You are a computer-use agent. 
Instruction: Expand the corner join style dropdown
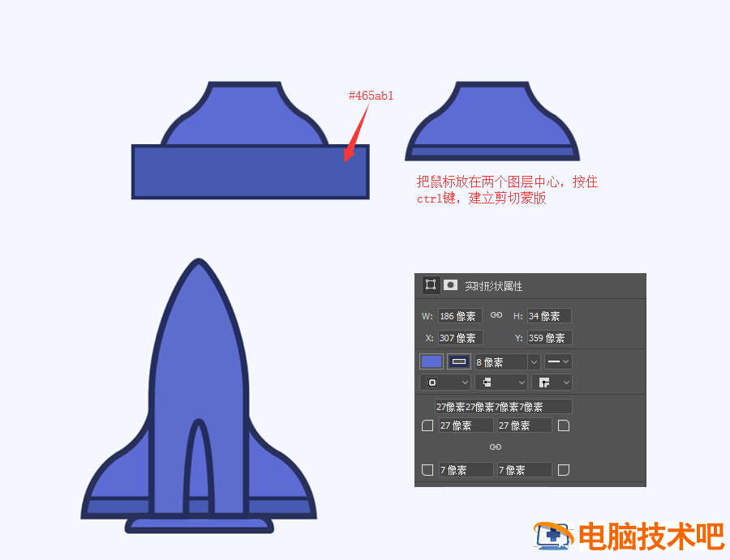pos(552,382)
